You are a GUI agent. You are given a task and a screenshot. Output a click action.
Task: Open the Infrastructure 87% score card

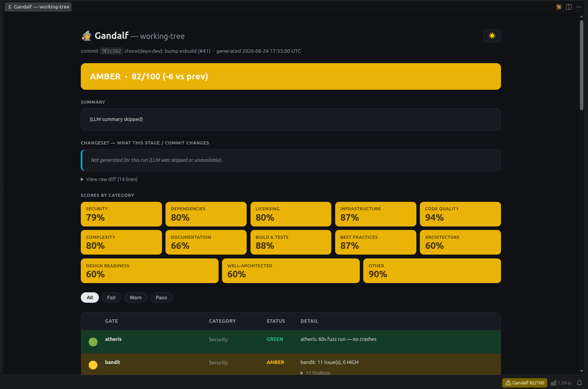376,214
